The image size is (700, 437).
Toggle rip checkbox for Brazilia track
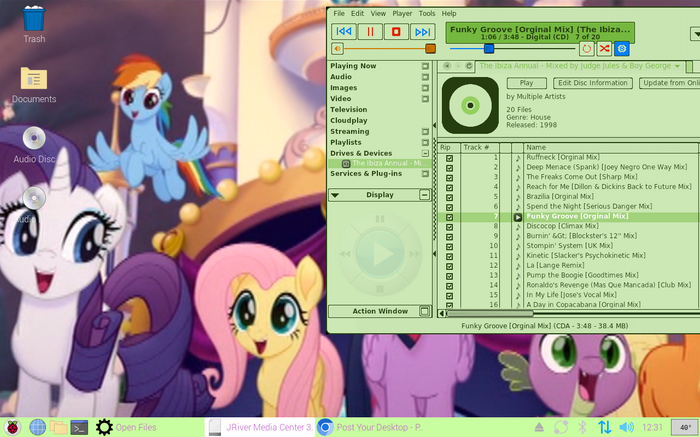pos(450,197)
